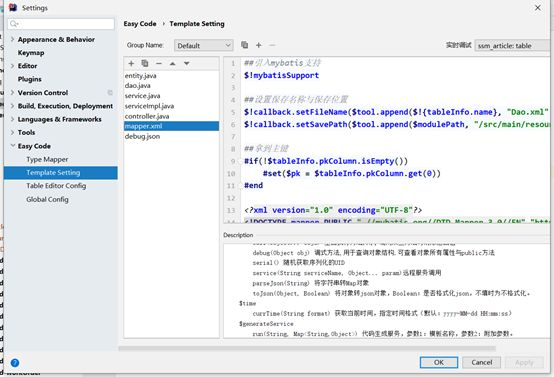
Task: Select controller.java template
Action: point(147,116)
